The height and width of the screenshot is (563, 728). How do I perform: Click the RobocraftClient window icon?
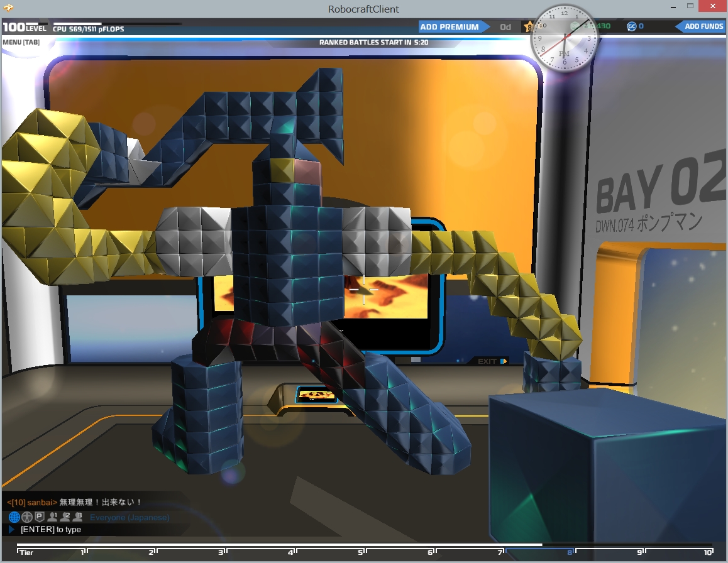pos(8,8)
